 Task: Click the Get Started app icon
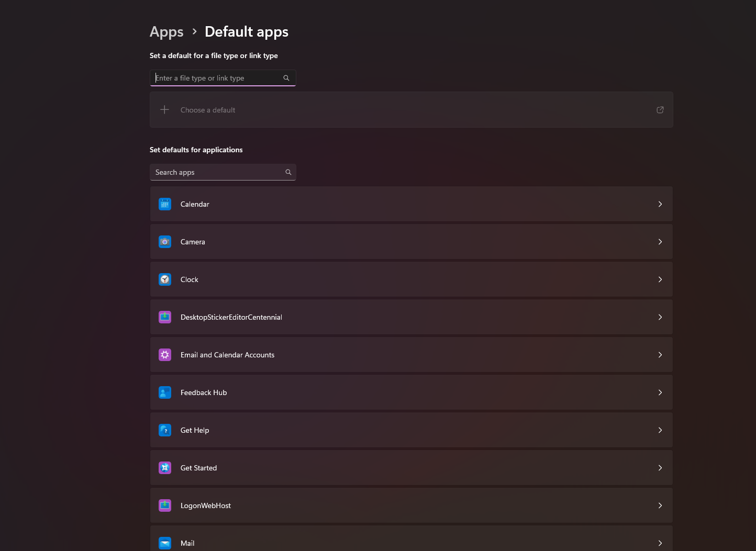165,468
